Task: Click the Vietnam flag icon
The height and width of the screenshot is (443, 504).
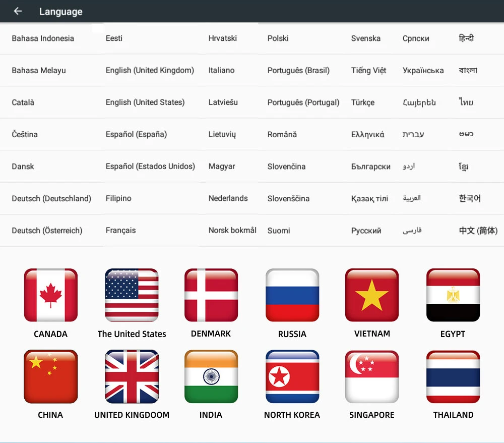Action: point(372,295)
